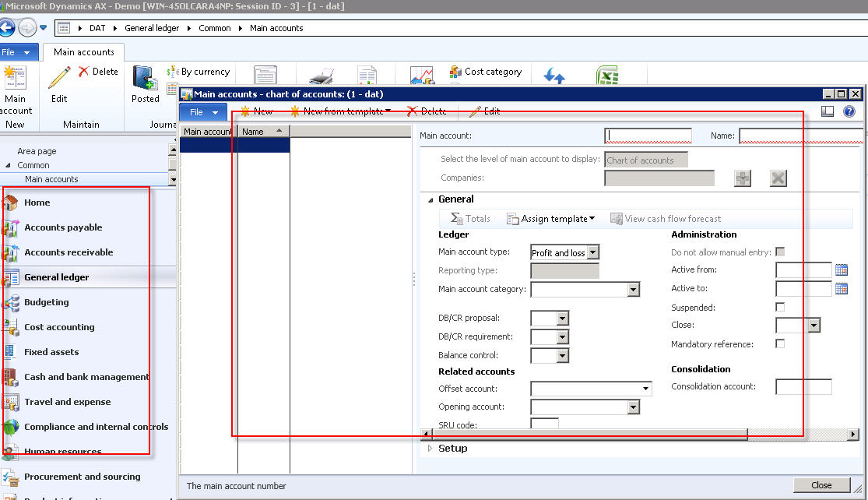Screen dimensions: 868x500
Task: Open the Close dropdown in Administration
Action: pyautogui.click(x=814, y=326)
